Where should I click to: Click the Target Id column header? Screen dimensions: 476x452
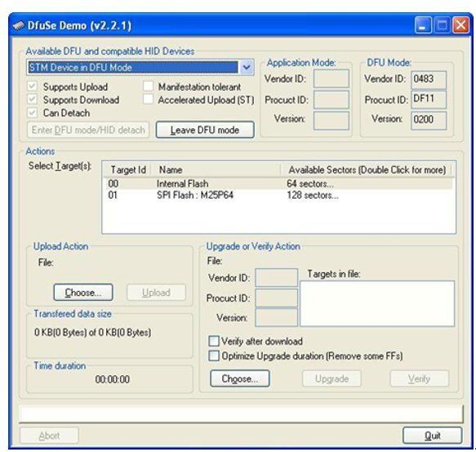pyautogui.click(x=128, y=170)
